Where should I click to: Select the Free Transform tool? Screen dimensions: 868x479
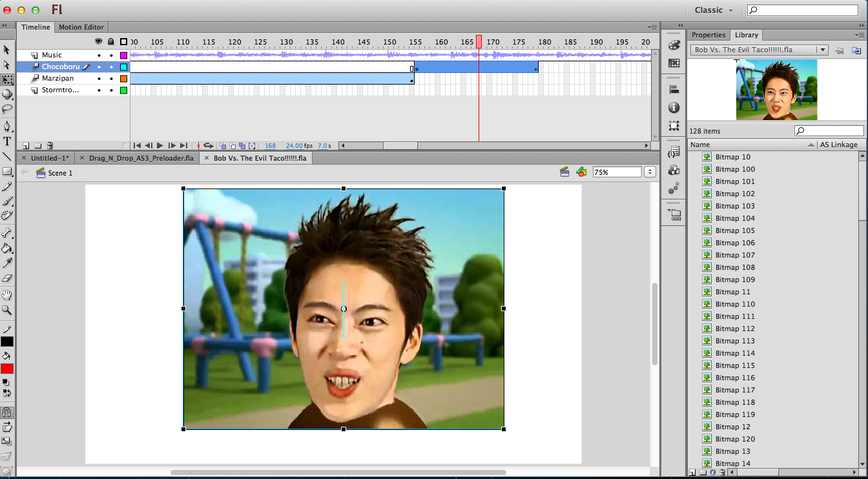tap(7, 79)
